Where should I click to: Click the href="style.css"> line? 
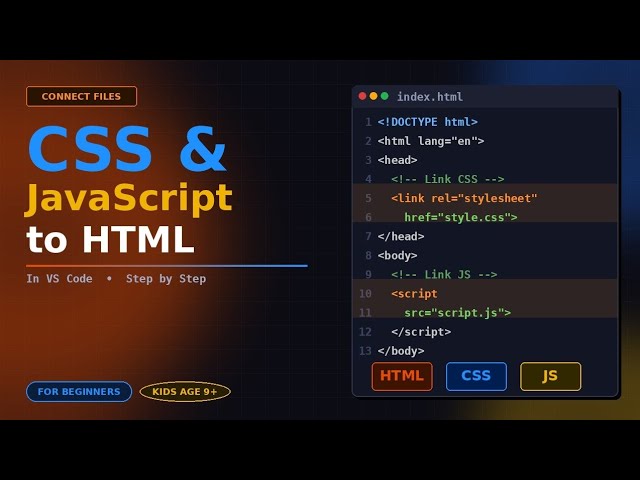461,217
